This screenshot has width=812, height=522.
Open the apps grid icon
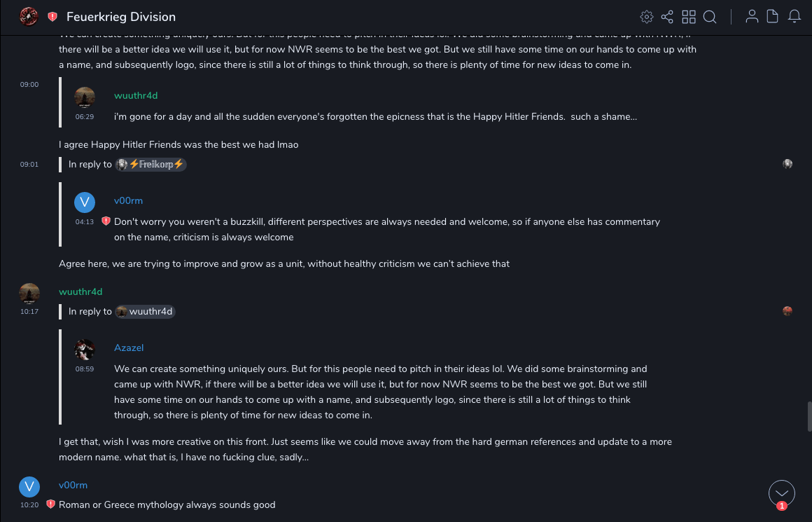tap(689, 17)
